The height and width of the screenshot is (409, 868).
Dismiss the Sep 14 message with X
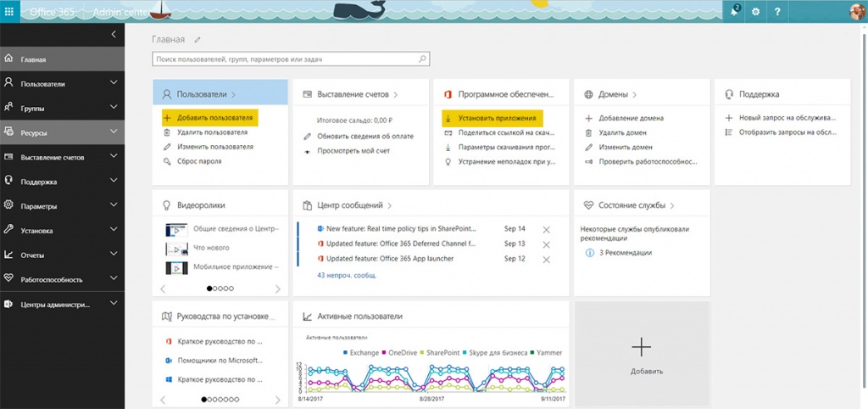(547, 230)
